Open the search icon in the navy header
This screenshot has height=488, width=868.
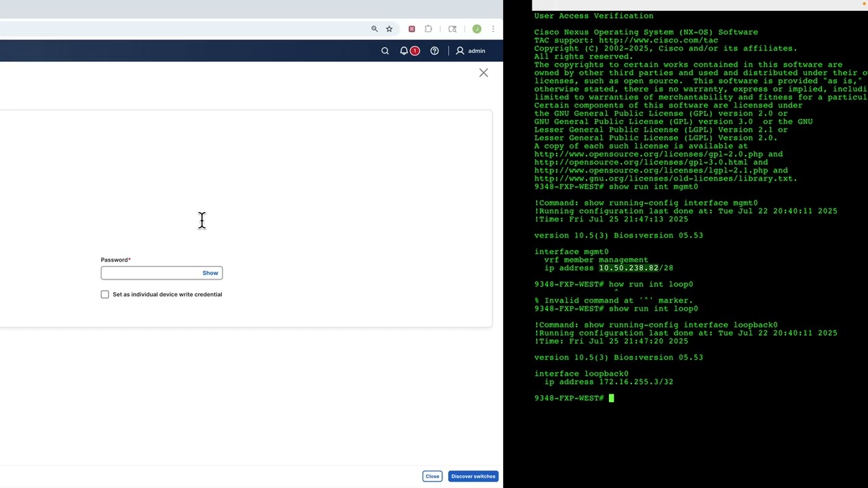click(385, 51)
